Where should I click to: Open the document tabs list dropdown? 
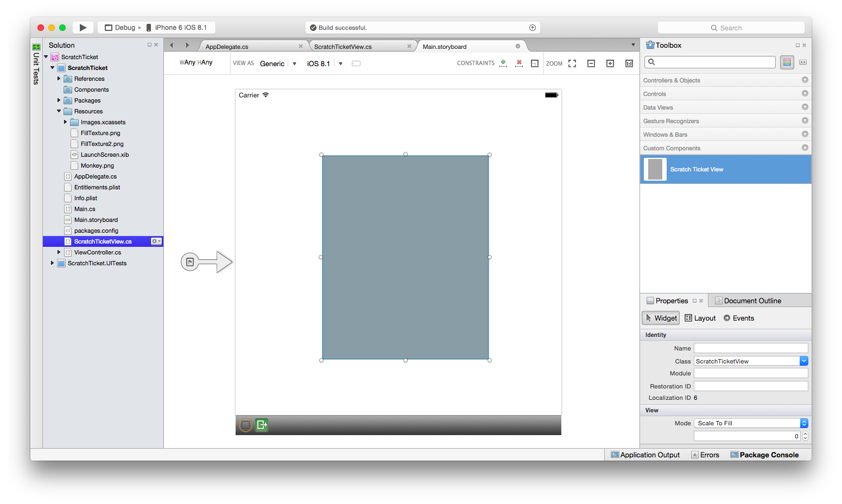(633, 45)
